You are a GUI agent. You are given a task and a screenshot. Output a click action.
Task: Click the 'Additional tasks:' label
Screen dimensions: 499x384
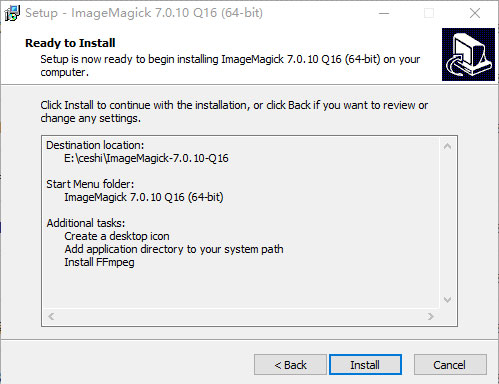point(86,223)
